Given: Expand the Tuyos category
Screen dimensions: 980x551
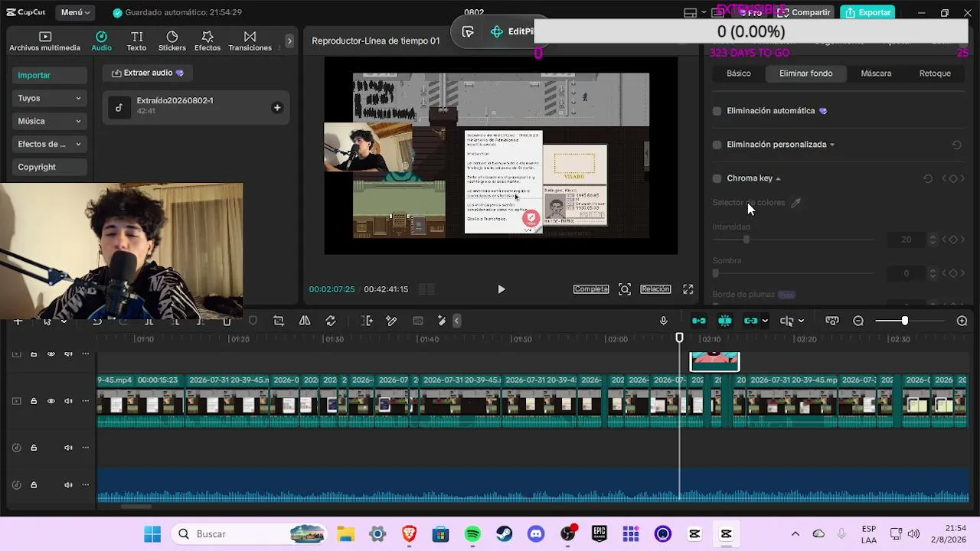Looking at the screenshot, I should (50, 98).
